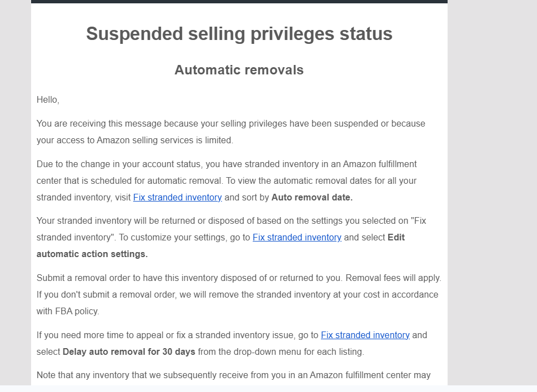Click "Note that any inventory" paragraph
537x392 pixels.
point(234,375)
